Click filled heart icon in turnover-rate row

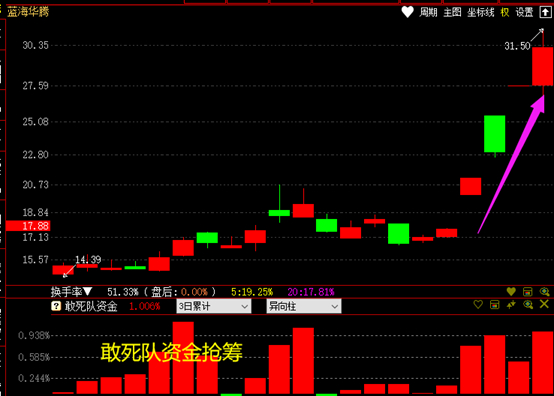point(511,291)
